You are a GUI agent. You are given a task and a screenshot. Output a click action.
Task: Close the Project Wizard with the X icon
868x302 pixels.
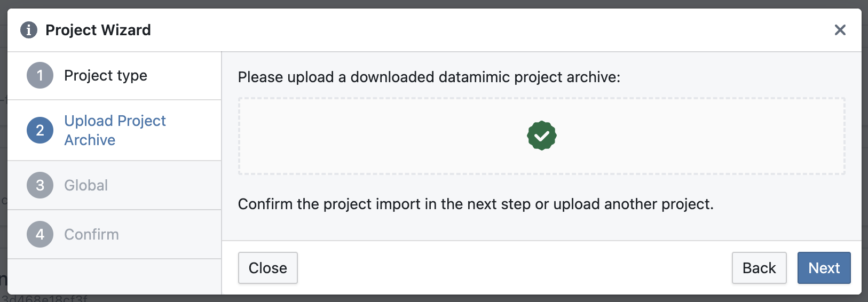[840, 30]
